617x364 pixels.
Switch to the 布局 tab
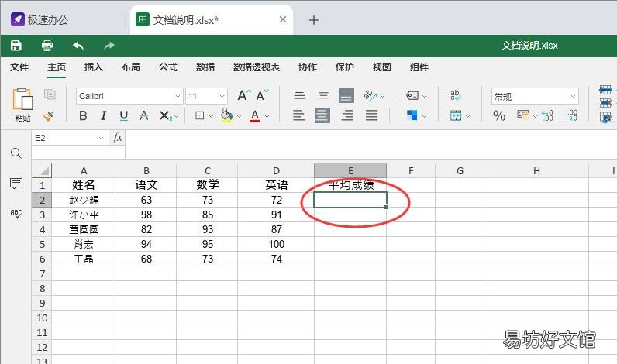coord(131,67)
